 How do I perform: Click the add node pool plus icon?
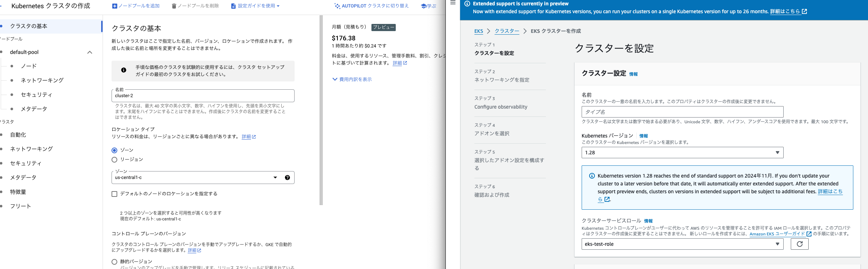(114, 6)
